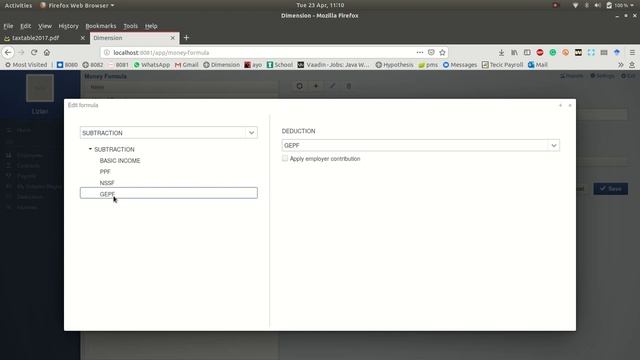Collapse the SUBTRACTION tree node
Screen dimensions: 640x360
(x=90, y=149)
